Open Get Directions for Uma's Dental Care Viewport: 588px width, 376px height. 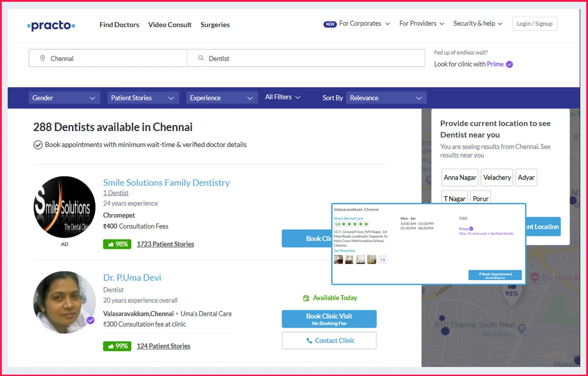point(345,250)
